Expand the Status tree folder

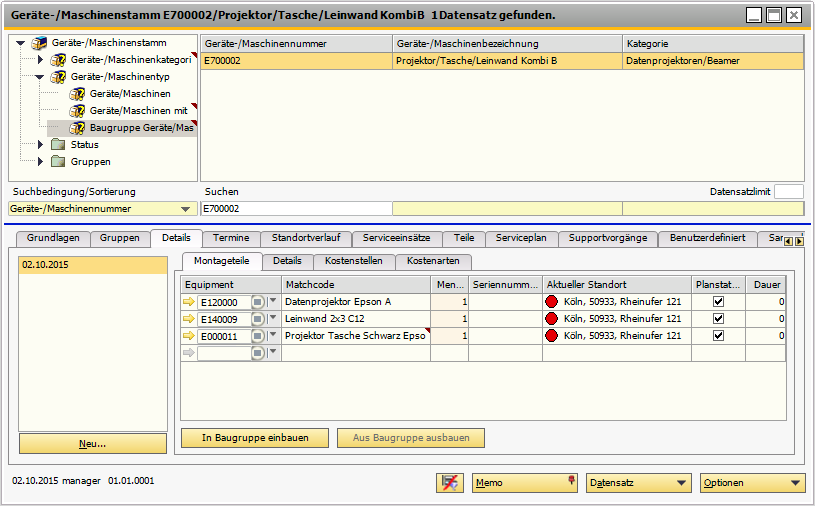click(x=41, y=144)
